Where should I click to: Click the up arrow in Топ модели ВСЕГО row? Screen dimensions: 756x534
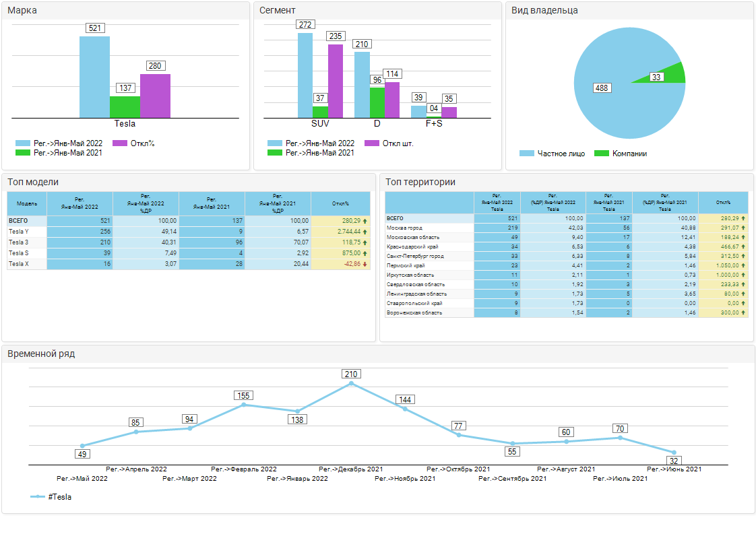(365, 220)
